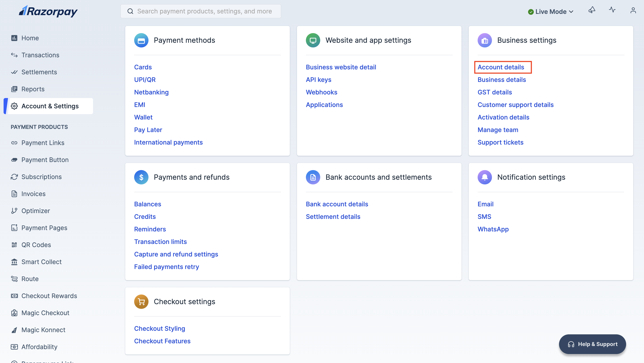Screen dimensions: 644x363
Task: Click the Checkout settings cart icon
Action: pyautogui.click(x=141, y=302)
